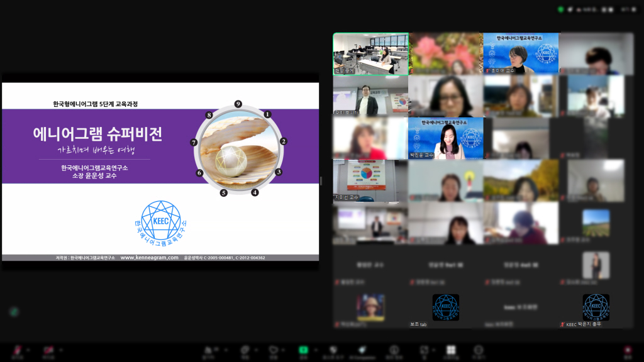
Task: Click the green encryption shield at top
Action: 560,9
